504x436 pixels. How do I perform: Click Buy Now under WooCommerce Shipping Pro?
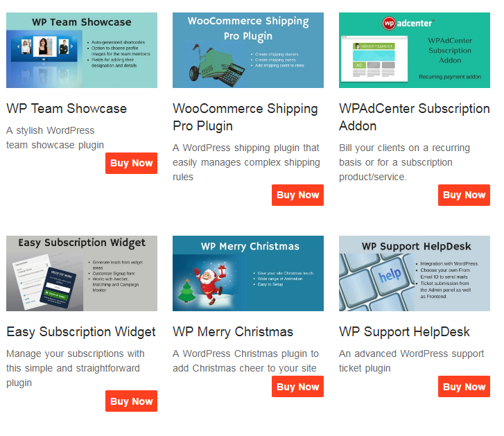click(x=297, y=195)
